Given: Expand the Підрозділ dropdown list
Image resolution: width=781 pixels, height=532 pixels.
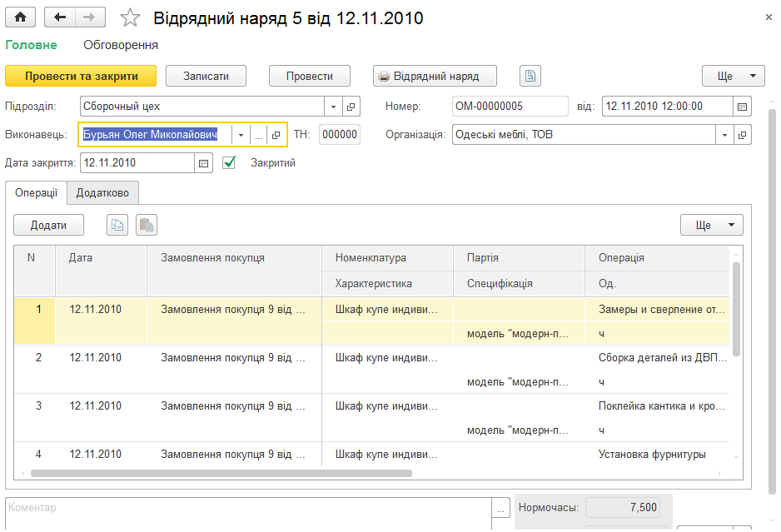Looking at the screenshot, I should click(333, 107).
